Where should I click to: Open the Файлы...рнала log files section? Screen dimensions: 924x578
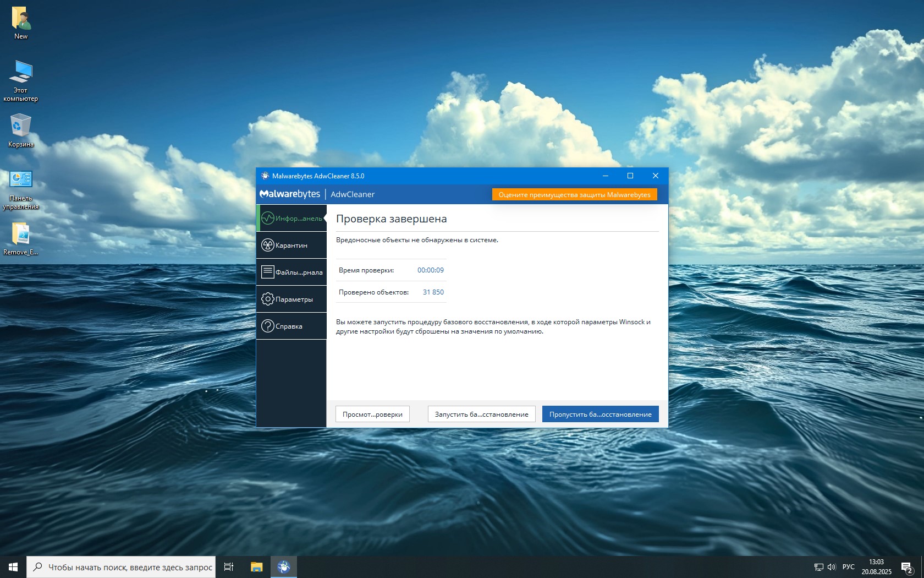[291, 272]
